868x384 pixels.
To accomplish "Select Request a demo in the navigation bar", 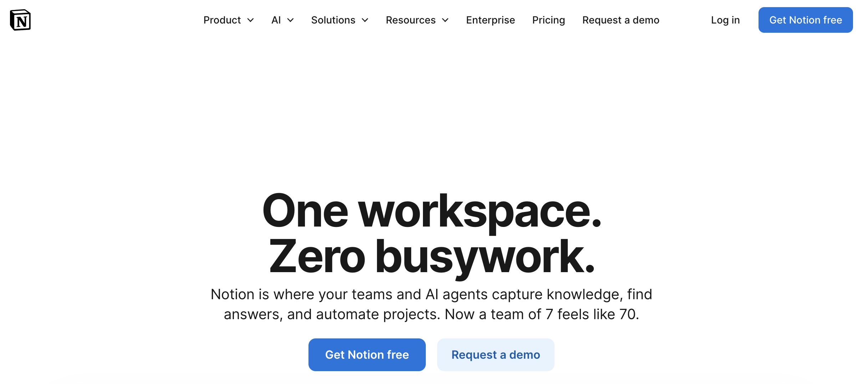I will point(621,20).
